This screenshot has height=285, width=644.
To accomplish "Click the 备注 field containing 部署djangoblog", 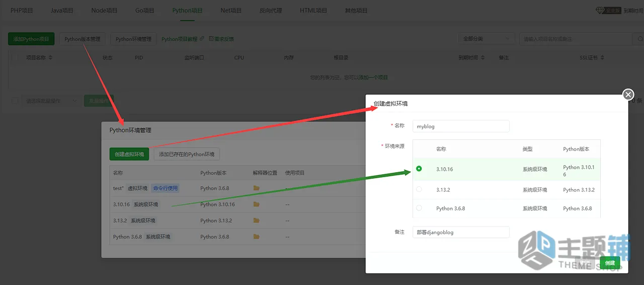I will coord(461,232).
